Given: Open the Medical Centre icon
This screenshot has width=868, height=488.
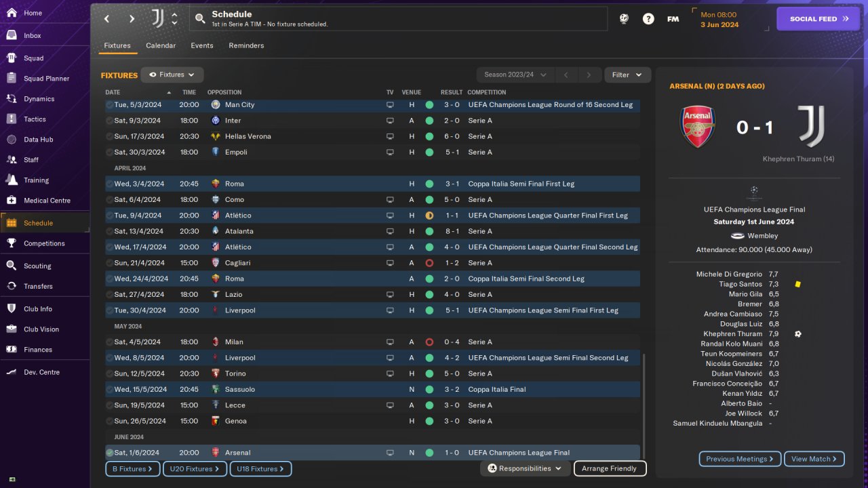Looking at the screenshot, I should [x=12, y=201].
